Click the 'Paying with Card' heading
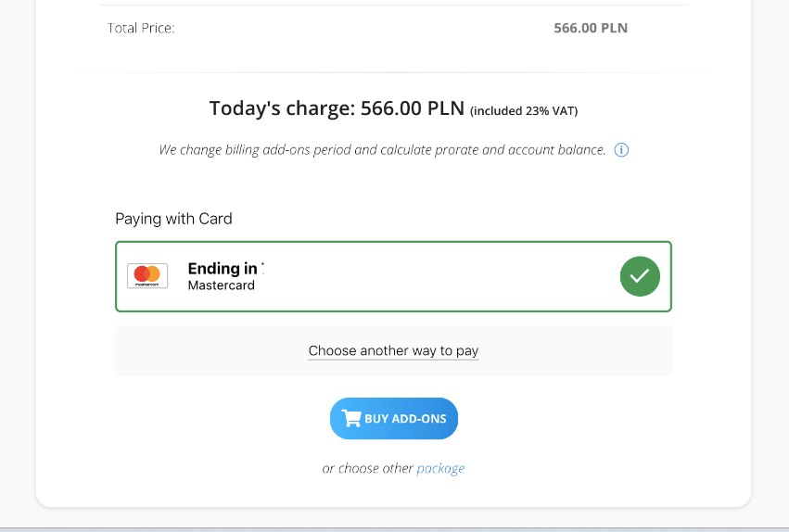This screenshot has width=789, height=532. pos(173,220)
